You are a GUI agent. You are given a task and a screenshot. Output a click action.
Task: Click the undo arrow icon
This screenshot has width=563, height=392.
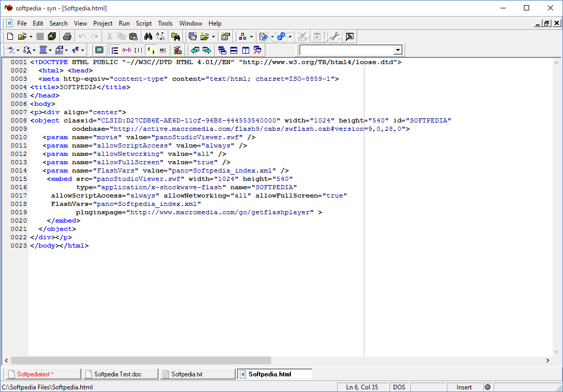point(82,36)
